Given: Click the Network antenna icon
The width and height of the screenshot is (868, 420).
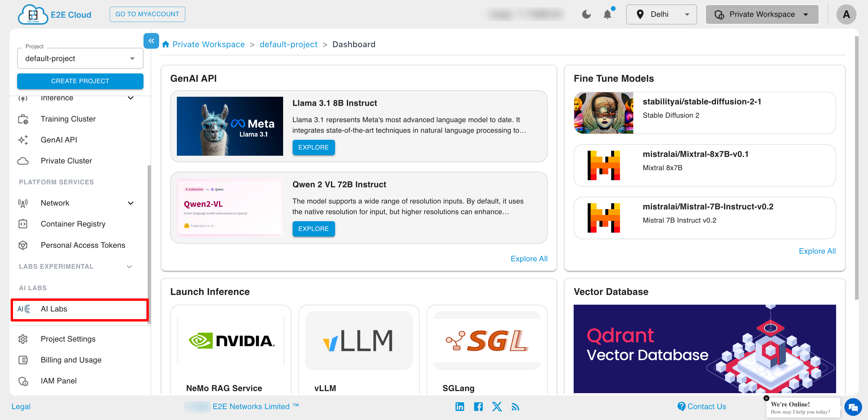Looking at the screenshot, I should click(23, 203).
